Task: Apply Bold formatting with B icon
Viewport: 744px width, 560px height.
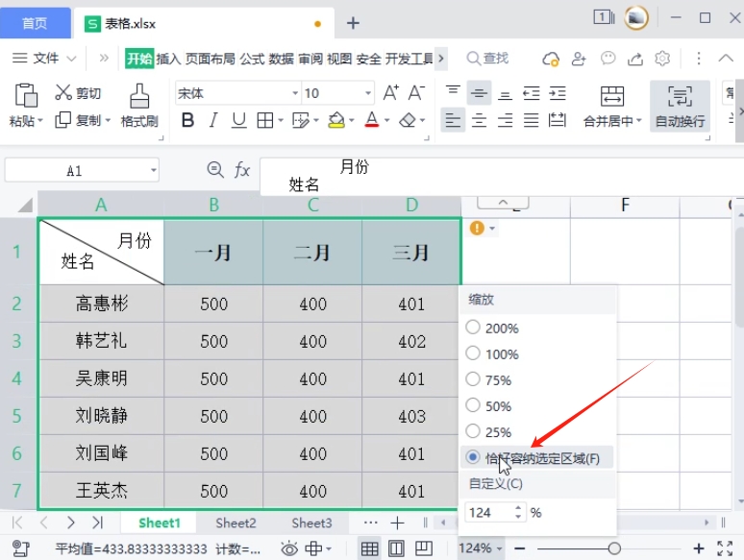Action: pos(187,121)
